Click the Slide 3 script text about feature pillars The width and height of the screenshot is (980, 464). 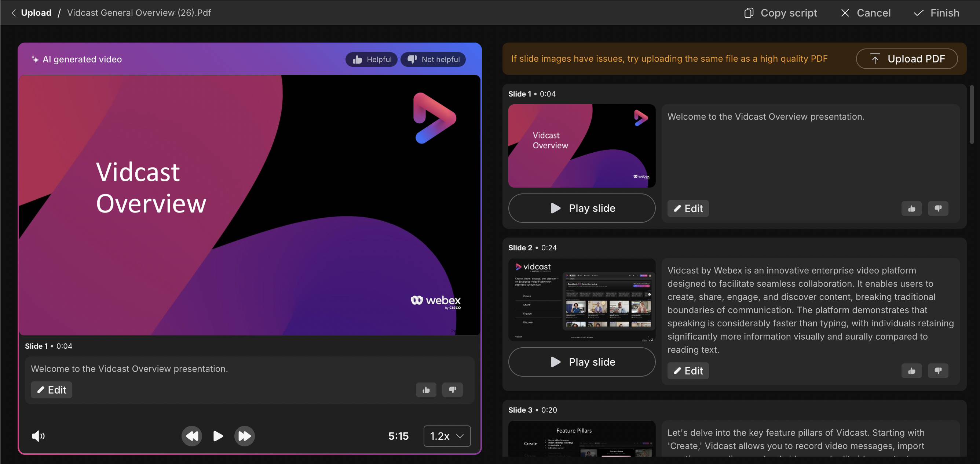(x=796, y=442)
